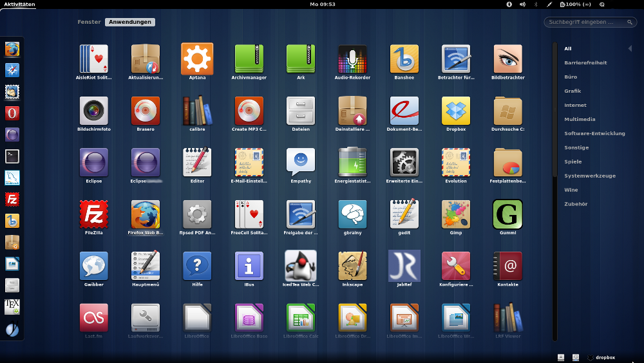Launch calibre e-book manager
Viewport: 644px width, 363px height.
197,114
